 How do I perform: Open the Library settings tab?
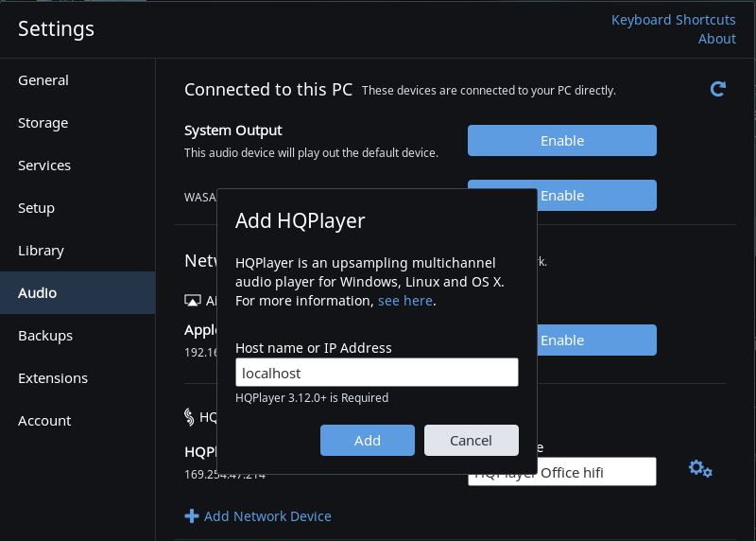coord(77,250)
